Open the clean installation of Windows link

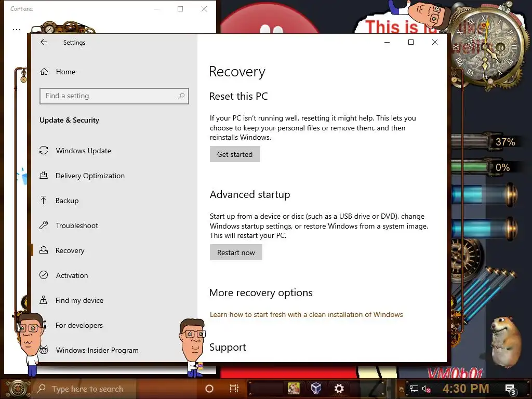[x=306, y=314]
